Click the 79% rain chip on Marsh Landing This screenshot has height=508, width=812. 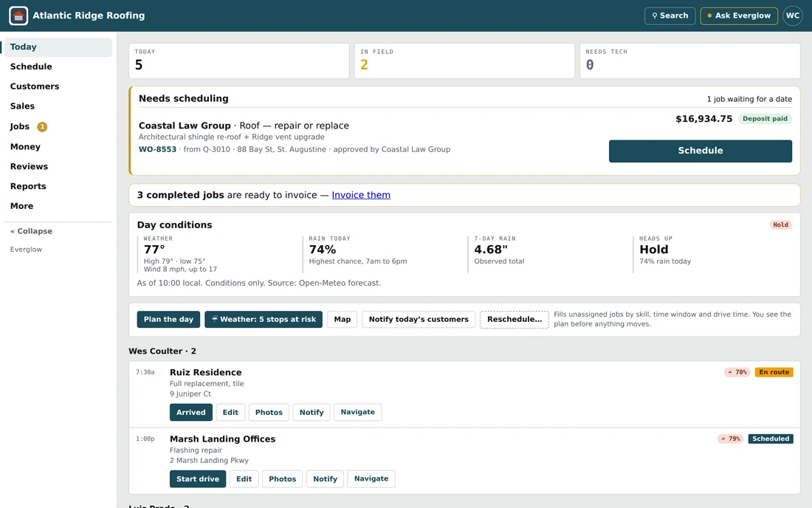730,439
